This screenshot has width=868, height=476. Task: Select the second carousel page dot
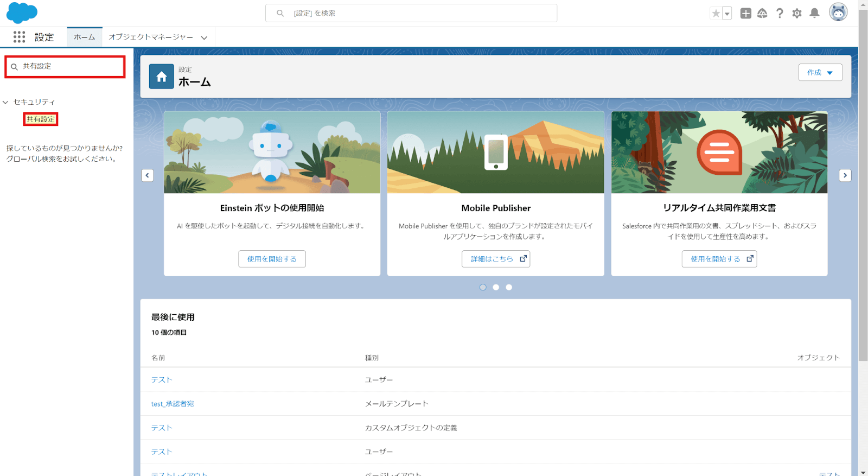[x=496, y=287]
